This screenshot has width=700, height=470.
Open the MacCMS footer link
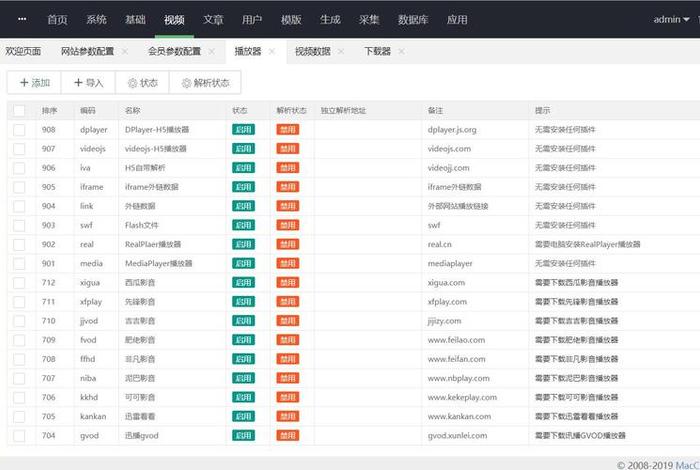(687, 466)
